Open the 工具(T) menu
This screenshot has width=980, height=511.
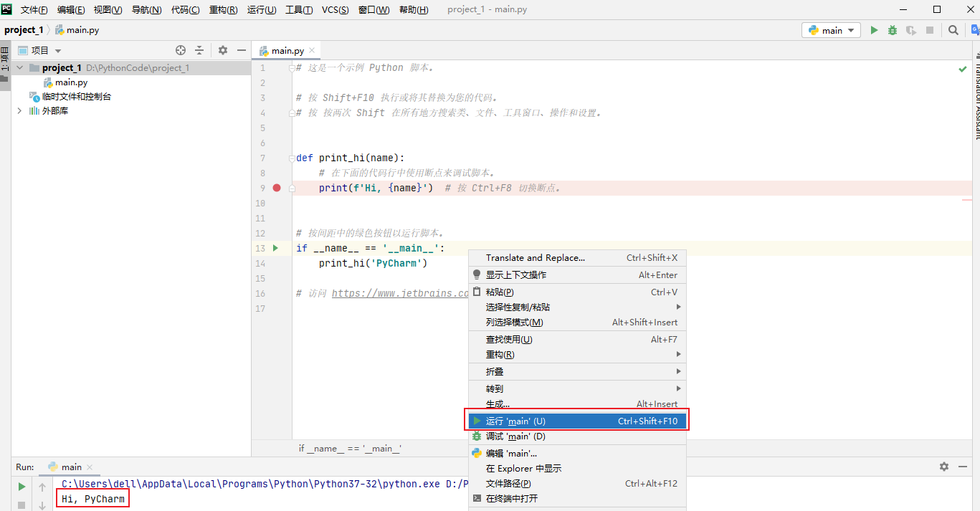click(x=299, y=10)
